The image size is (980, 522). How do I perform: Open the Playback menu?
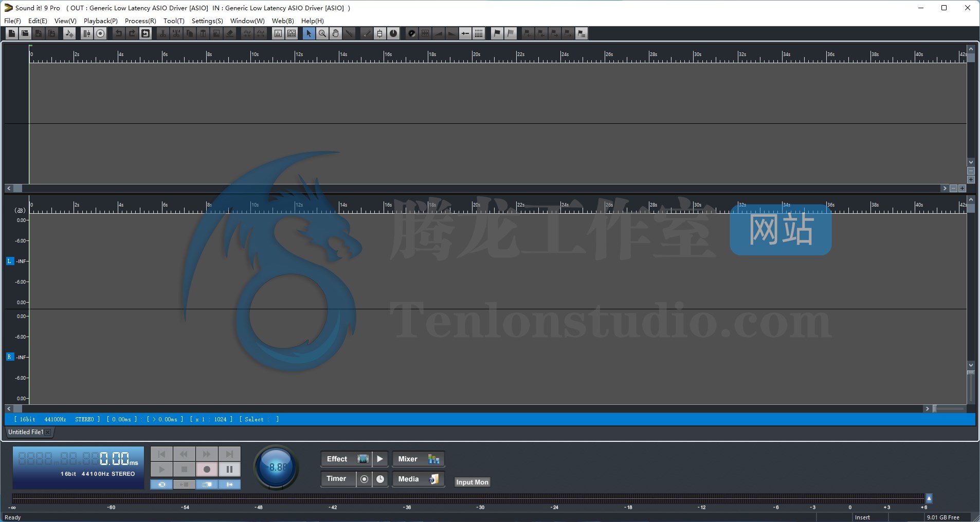tap(101, 21)
